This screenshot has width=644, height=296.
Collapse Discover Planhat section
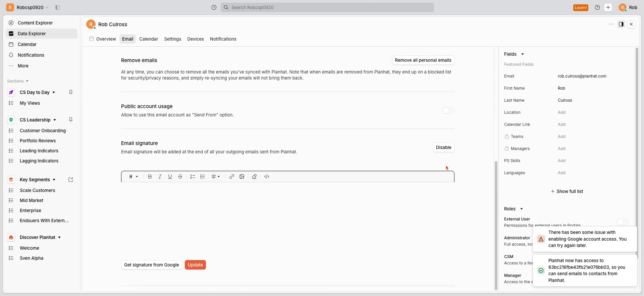point(59,237)
